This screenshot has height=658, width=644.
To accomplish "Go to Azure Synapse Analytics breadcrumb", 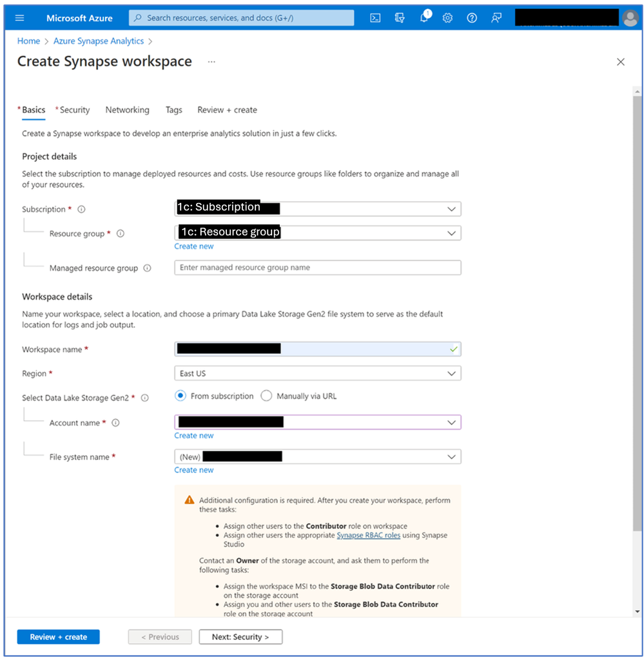I will pyautogui.click(x=99, y=41).
